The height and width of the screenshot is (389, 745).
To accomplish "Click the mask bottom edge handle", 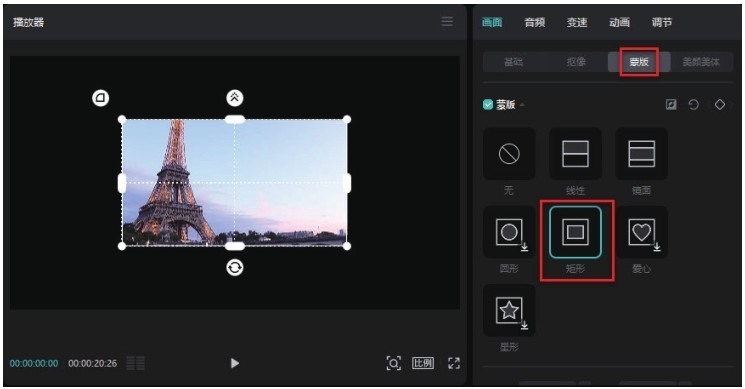I will coord(235,246).
